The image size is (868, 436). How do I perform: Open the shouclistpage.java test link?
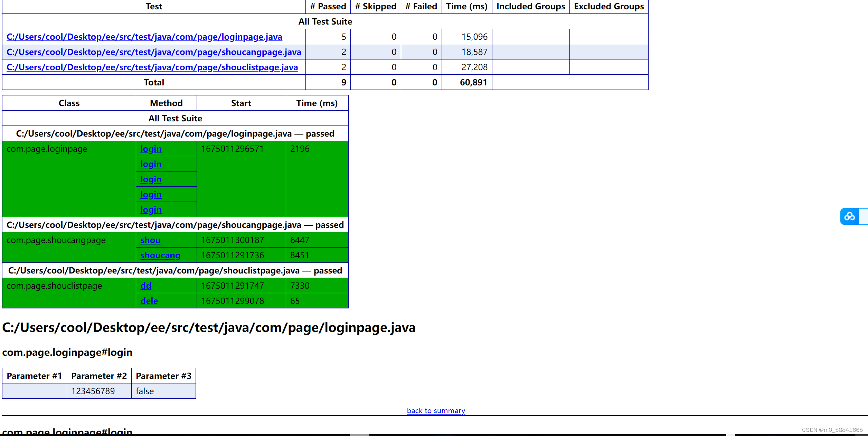(152, 67)
